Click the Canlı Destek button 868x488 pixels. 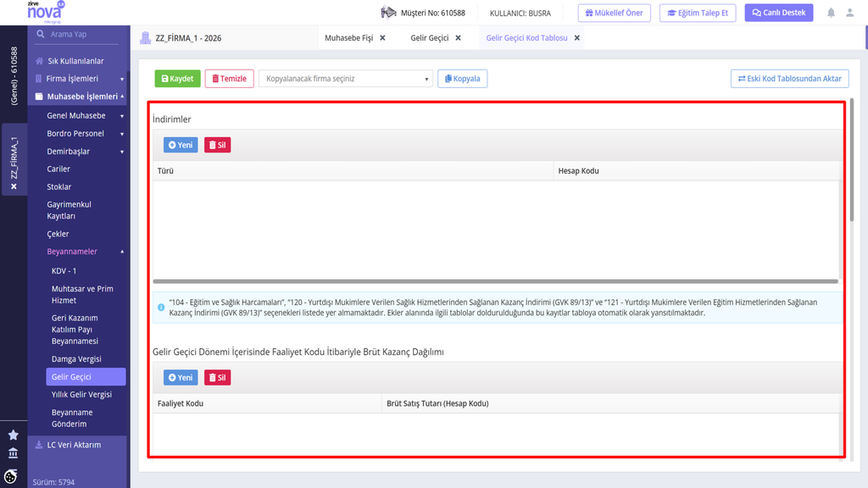click(x=779, y=13)
